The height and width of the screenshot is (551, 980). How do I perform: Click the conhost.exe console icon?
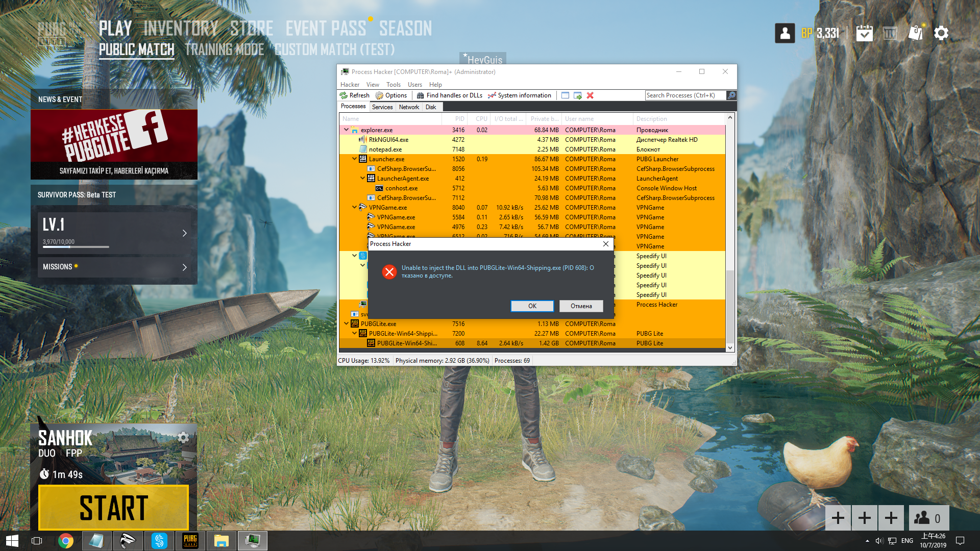coord(379,188)
